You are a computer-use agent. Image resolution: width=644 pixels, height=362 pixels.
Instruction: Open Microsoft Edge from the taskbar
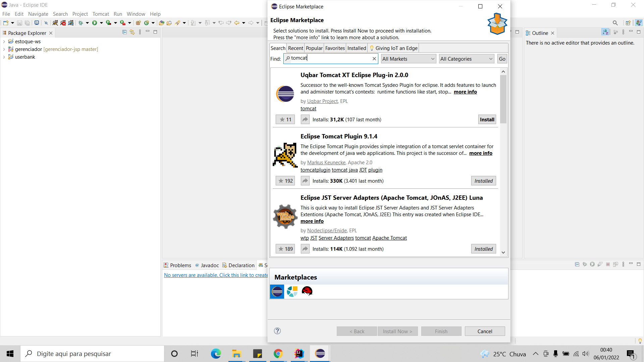216,354
